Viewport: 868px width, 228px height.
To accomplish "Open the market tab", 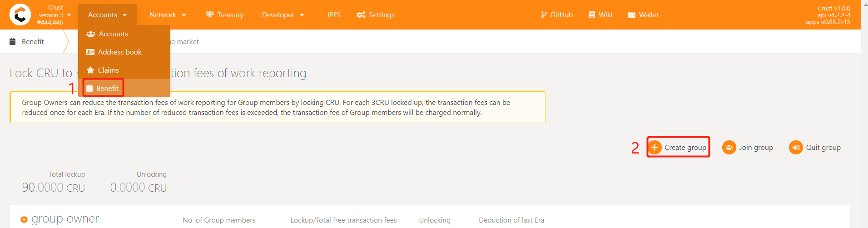I will point(184,42).
